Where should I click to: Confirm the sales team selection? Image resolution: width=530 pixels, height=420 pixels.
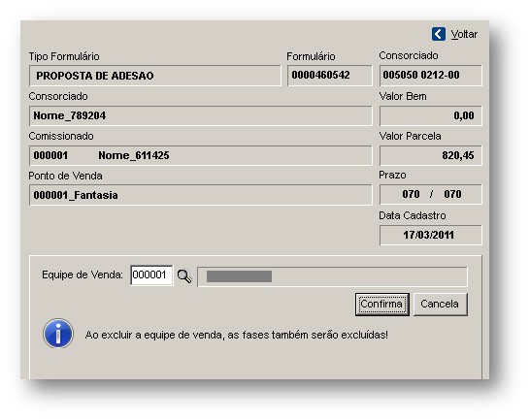click(381, 305)
